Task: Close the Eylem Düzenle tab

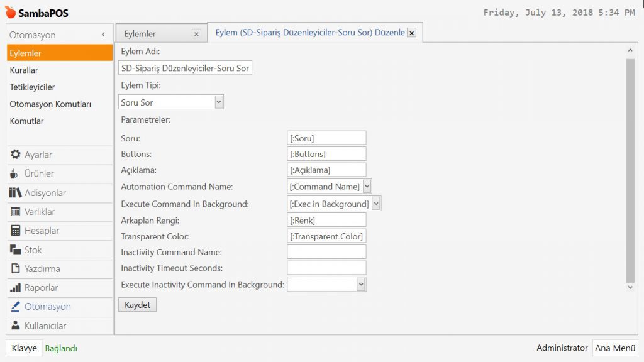Action: point(411,33)
